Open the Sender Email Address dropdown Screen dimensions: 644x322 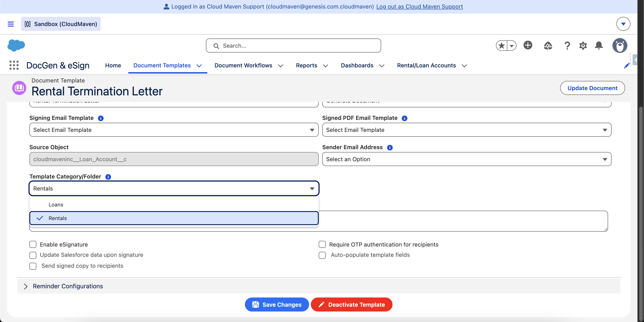467,159
